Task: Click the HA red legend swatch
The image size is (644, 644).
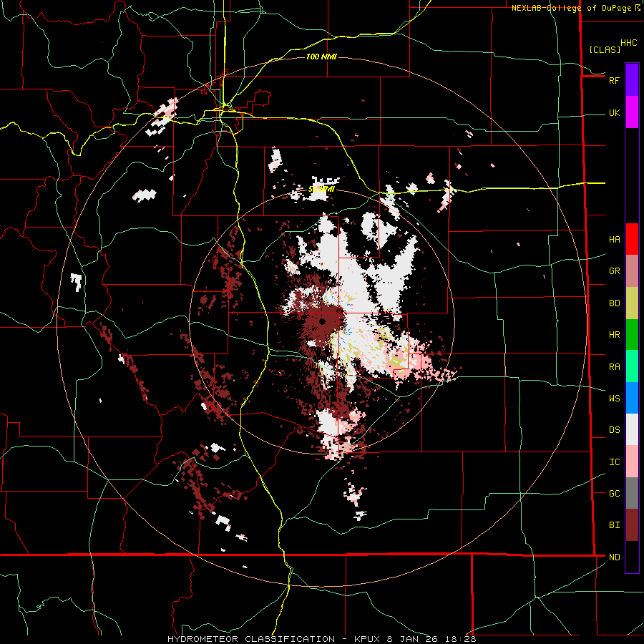Action: (x=632, y=239)
